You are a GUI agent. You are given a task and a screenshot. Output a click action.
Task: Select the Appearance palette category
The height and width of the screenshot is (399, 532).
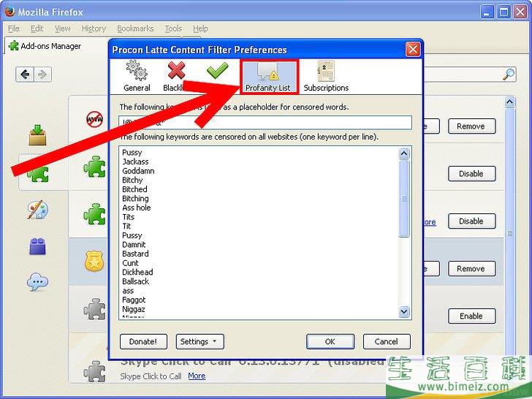[38, 209]
